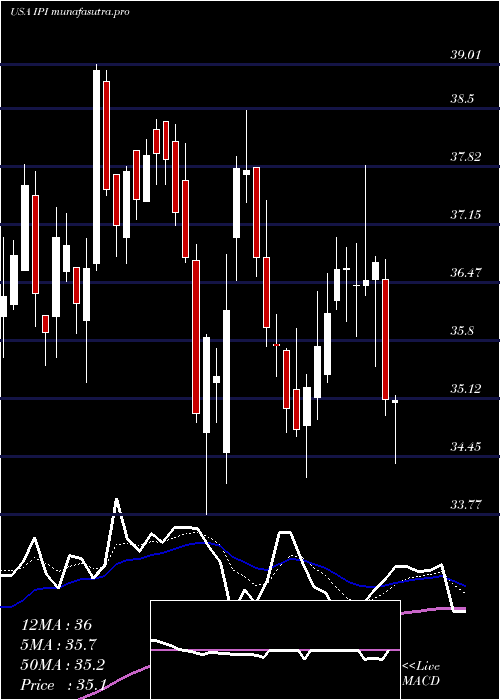Image resolution: width=500 pixels, height=700 pixels.
Task: Click the 'USA IPI munafasutra.pro' chart title
Action: 70,12
